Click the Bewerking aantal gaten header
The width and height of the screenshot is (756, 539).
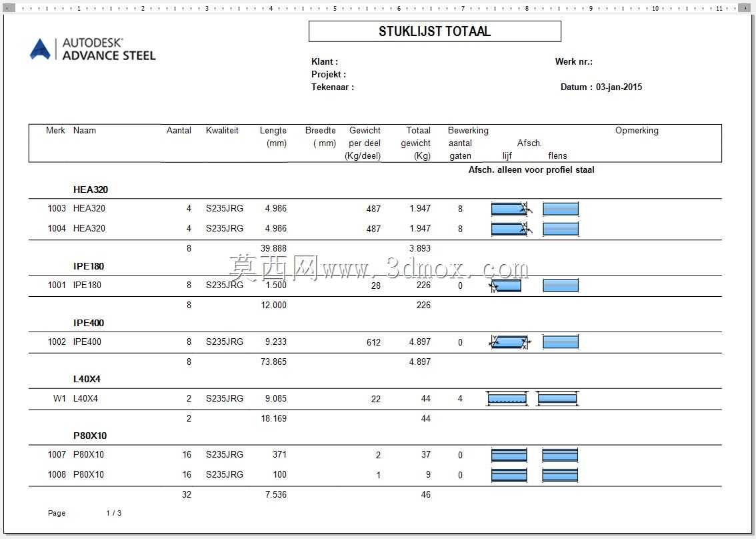point(468,143)
